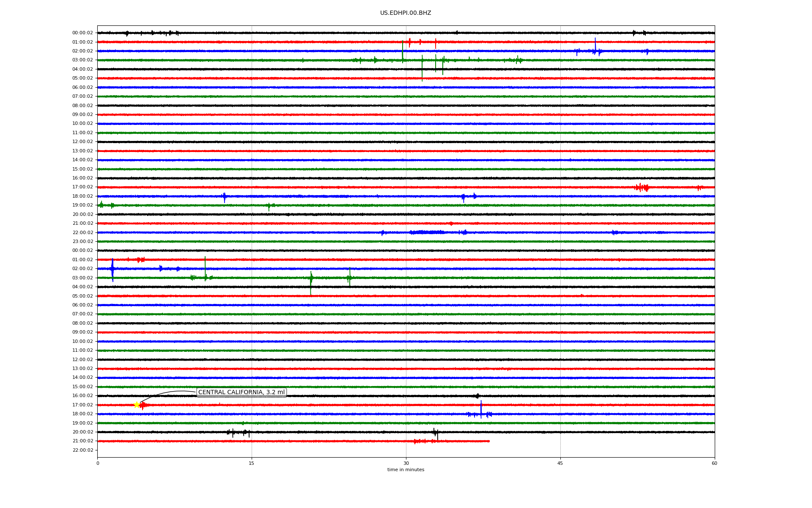The width and height of the screenshot is (812, 508).
Task: Click the 15 tick on the x-axis
Action: click(x=252, y=463)
